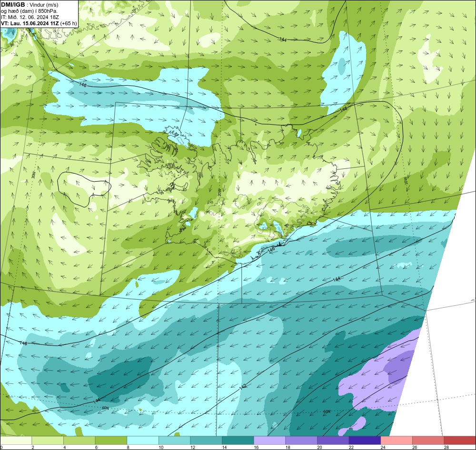Click the legend tick label '2'
Screen dimensions: 476x450
(x=33, y=447)
